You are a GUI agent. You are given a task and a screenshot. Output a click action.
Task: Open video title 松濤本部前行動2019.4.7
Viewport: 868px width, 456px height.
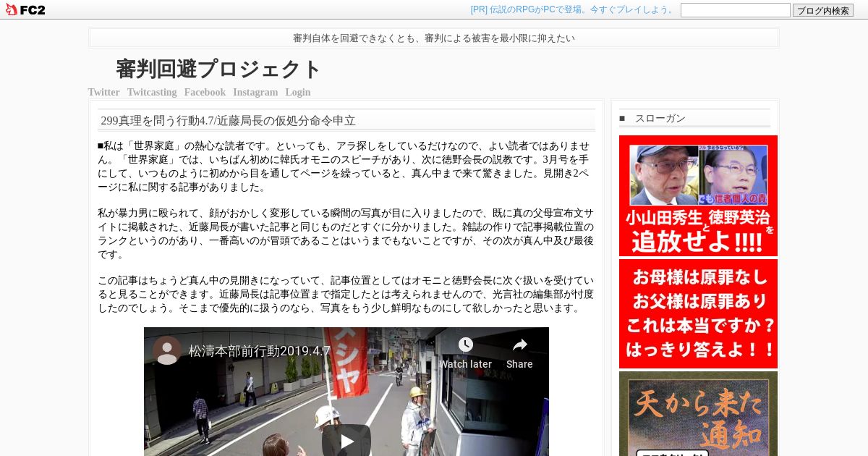point(260,351)
